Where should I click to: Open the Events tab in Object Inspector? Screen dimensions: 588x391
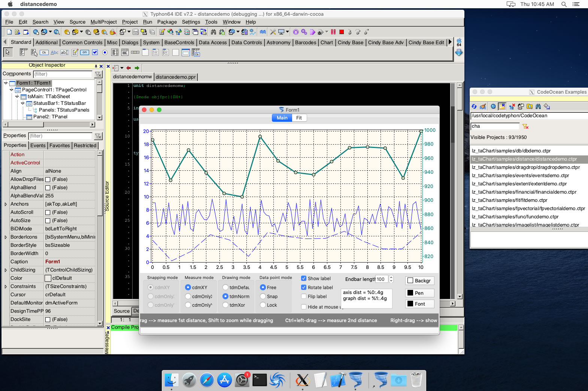click(x=38, y=145)
